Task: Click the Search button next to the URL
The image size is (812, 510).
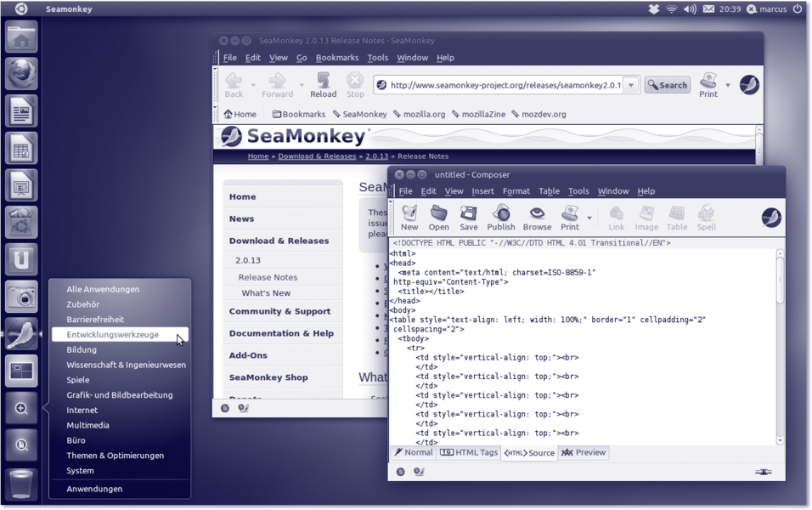Action: pyautogui.click(x=668, y=85)
